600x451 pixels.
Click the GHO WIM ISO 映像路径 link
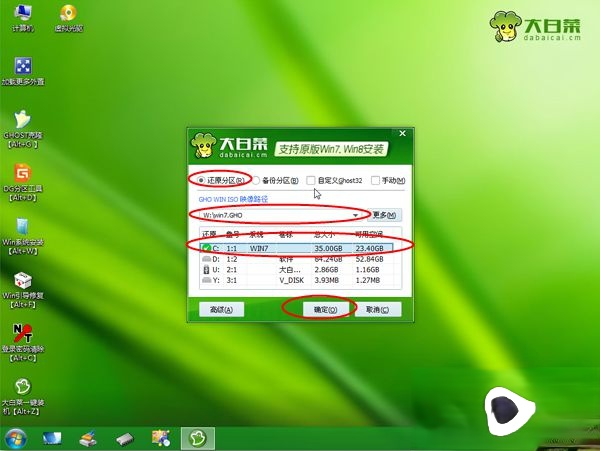[x=233, y=199]
